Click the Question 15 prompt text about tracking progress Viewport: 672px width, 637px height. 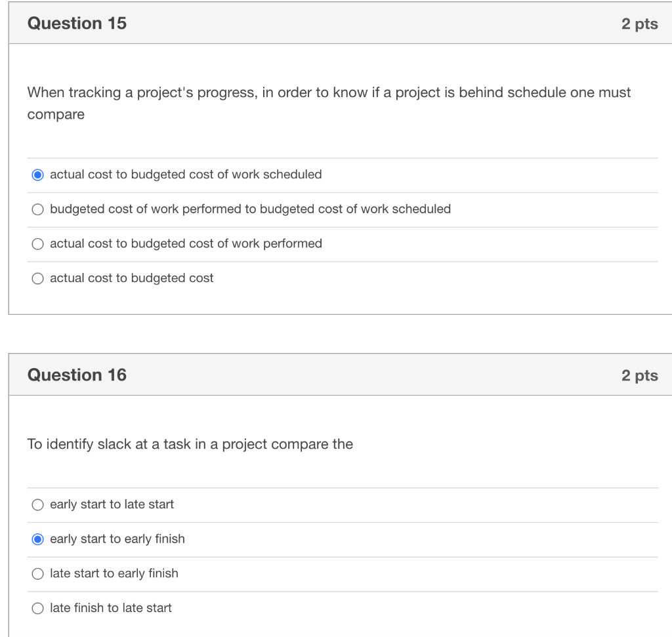click(328, 103)
